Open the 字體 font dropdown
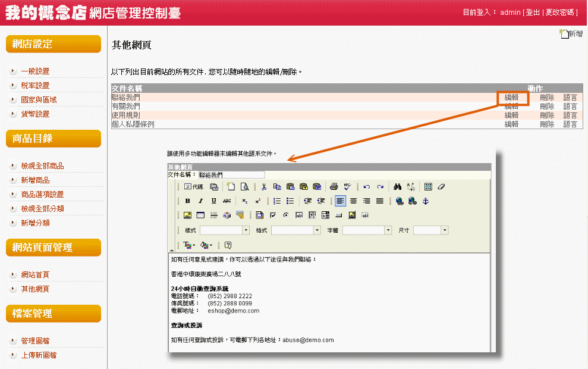The width and height of the screenshot is (588, 369). pos(388,230)
